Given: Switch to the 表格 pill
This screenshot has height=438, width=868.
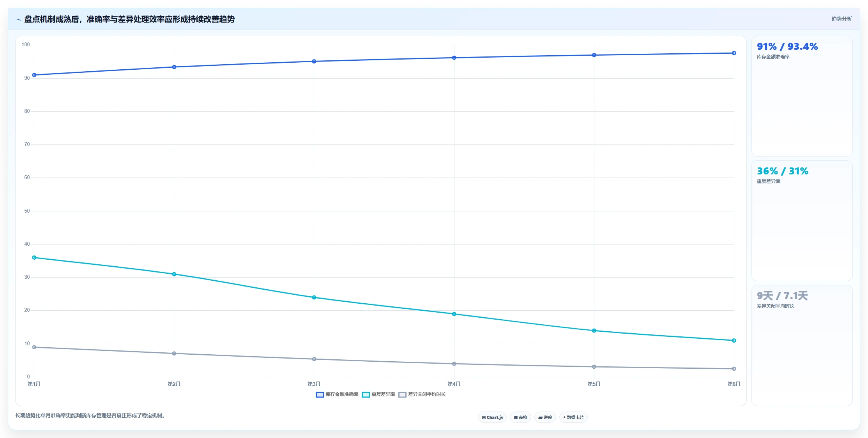Looking at the screenshot, I should 520,417.
